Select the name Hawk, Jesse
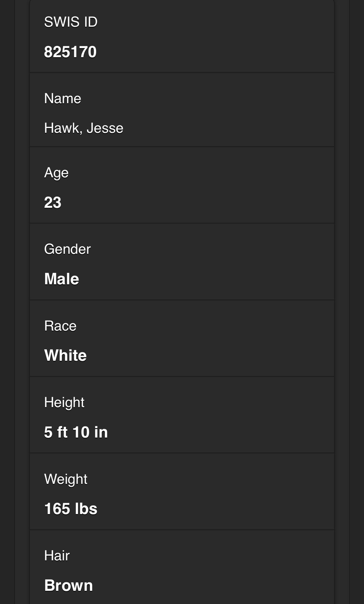Screen dimensions: 364x604 pos(84,128)
